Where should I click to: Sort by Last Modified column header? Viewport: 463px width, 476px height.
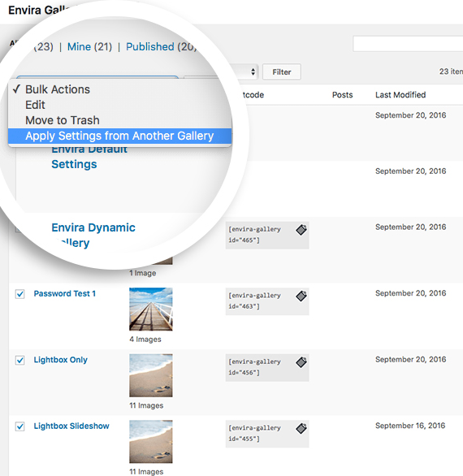[400, 95]
